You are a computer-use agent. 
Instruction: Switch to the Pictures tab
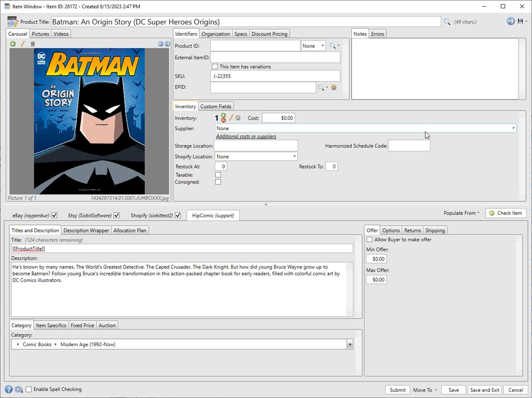click(x=40, y=34)
